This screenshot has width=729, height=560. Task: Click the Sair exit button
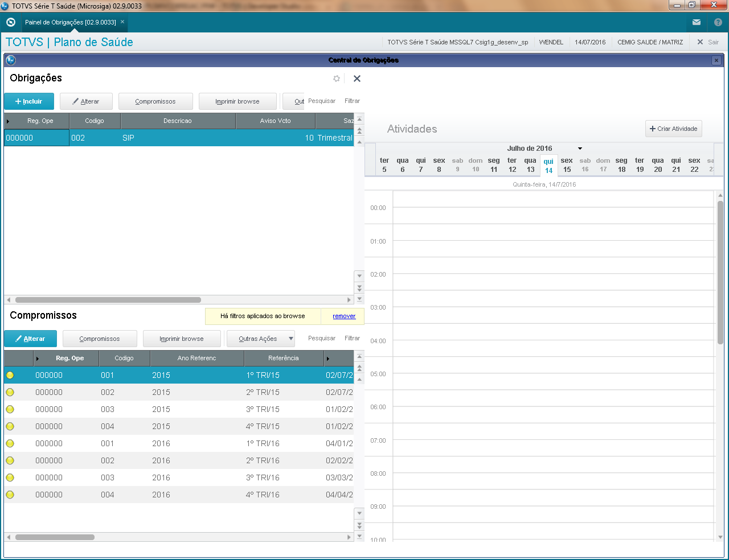pyautogui.click(x=708, y=42)
